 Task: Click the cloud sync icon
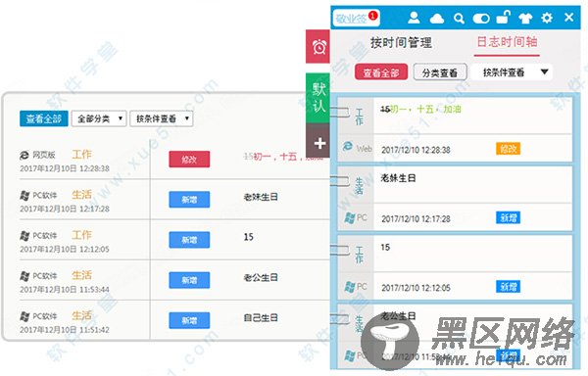click(437, 18)
